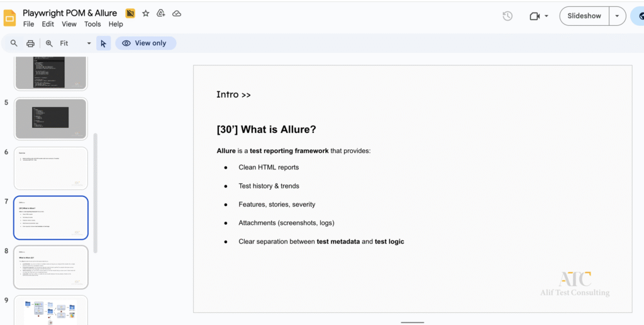The height and width of the screenshot is (325, 644).
Task: Start the Slideshow
Action: point(584,16)
